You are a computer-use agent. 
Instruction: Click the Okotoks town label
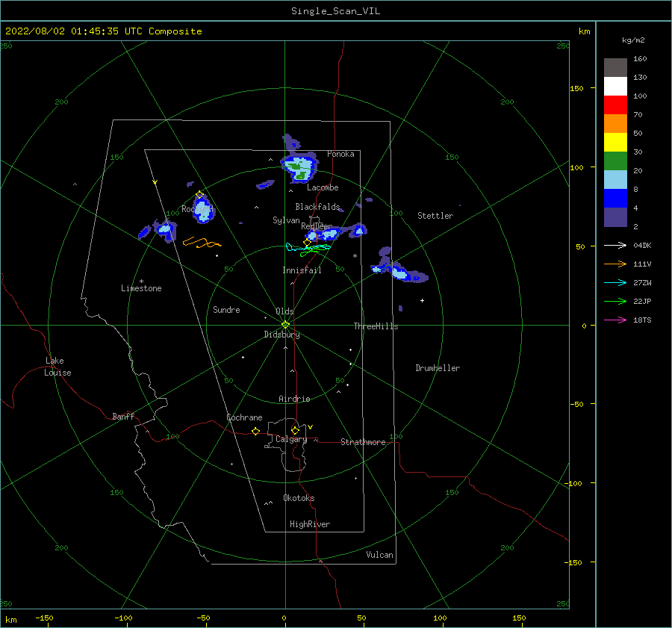tap(299, 497)
